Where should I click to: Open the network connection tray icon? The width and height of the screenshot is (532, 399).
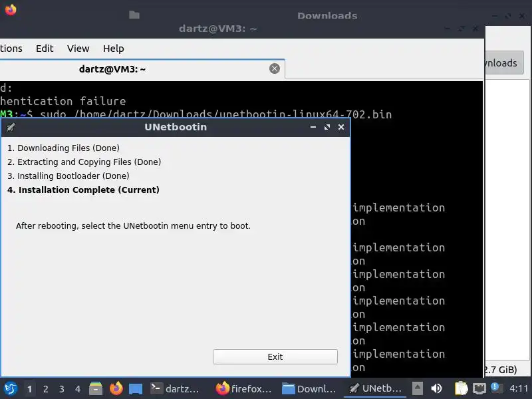[479, 388]
